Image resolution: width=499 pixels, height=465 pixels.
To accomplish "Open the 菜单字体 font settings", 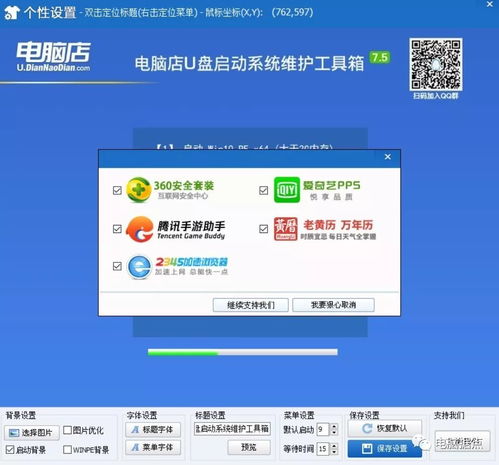I will coord(153,447).
